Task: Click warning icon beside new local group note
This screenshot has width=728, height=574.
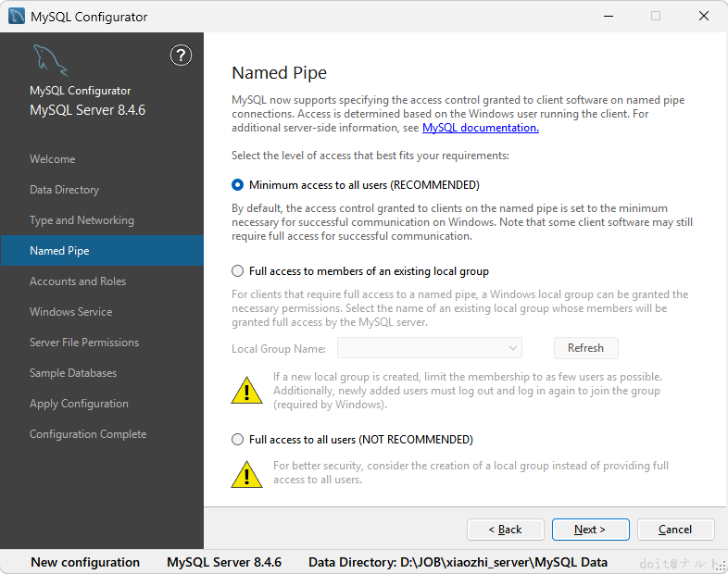Action: [246, 390]
